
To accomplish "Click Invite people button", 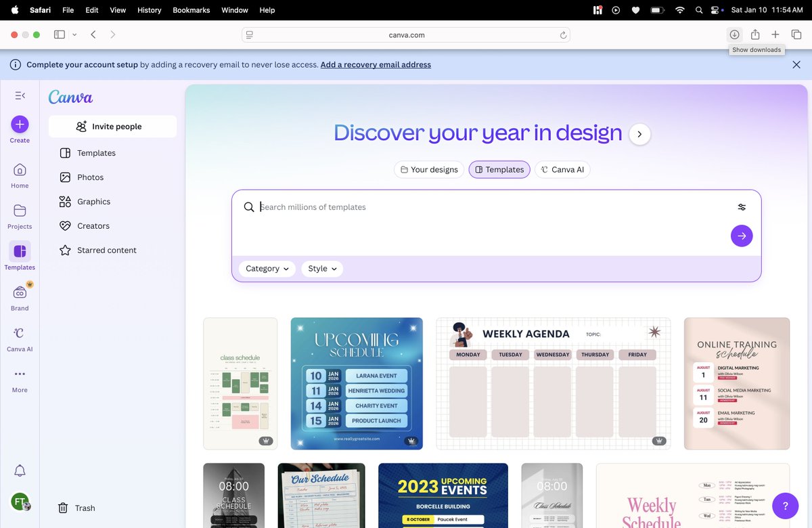I will coord(112,127).
